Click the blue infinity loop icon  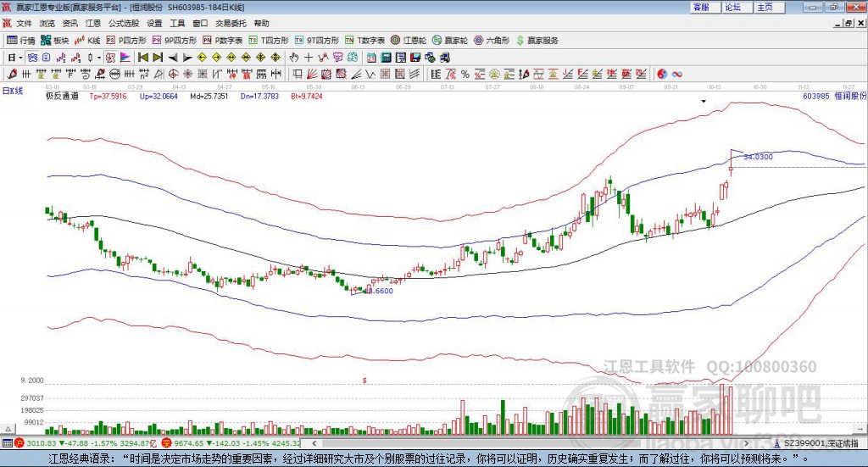click(x=677, y=74)
